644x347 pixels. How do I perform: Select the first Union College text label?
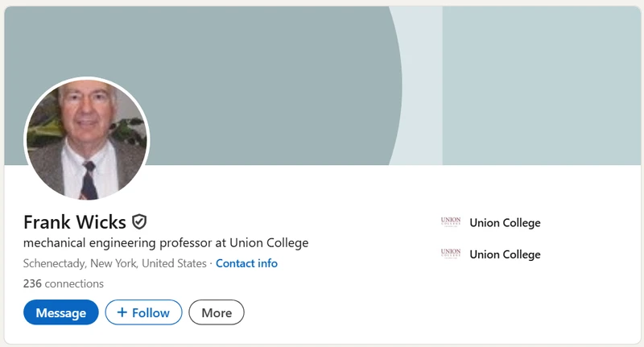pyautogui.click(x=505, y=223)
